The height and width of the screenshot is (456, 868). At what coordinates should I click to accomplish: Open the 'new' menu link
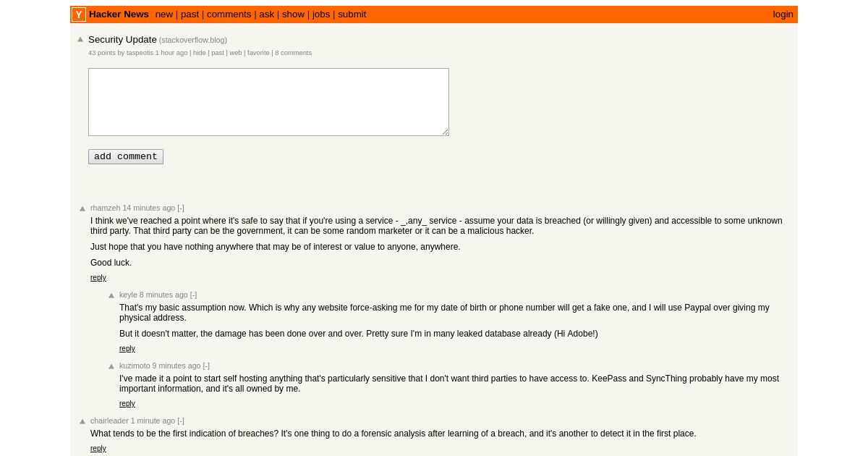[x=164, y=14]
